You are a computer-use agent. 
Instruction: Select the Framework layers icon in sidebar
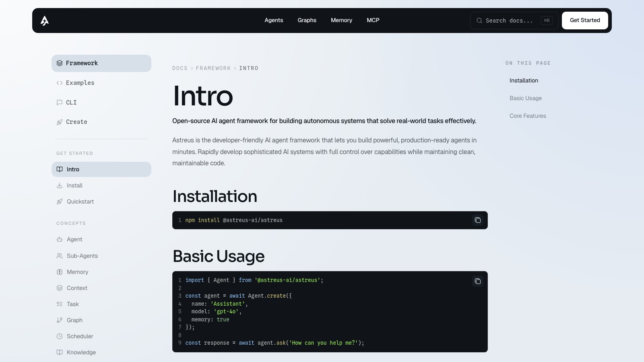(x=60, y=63)
